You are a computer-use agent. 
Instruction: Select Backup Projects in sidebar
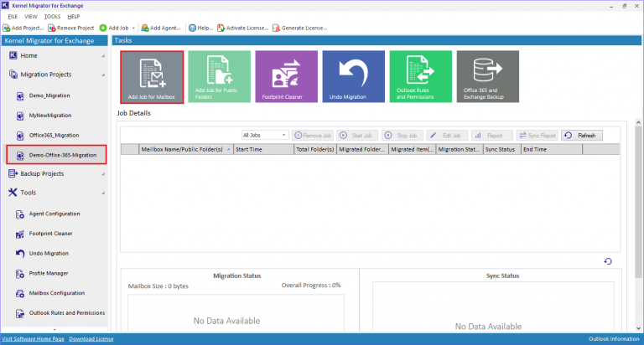click(42, 173)
